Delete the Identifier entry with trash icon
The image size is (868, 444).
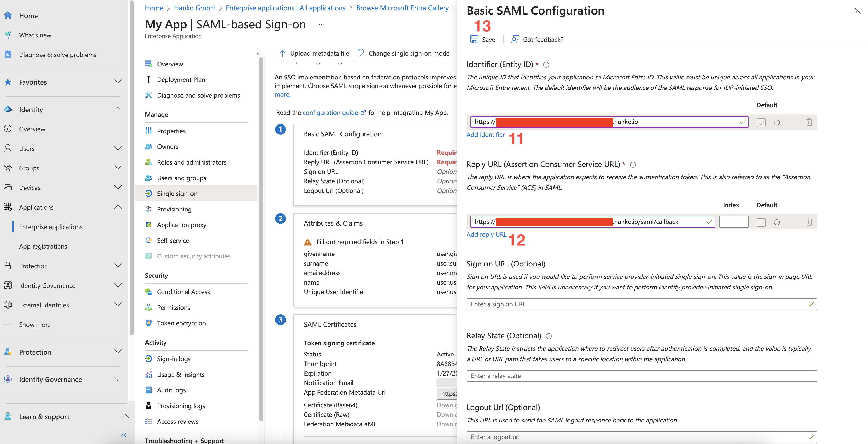coord(809,122)
